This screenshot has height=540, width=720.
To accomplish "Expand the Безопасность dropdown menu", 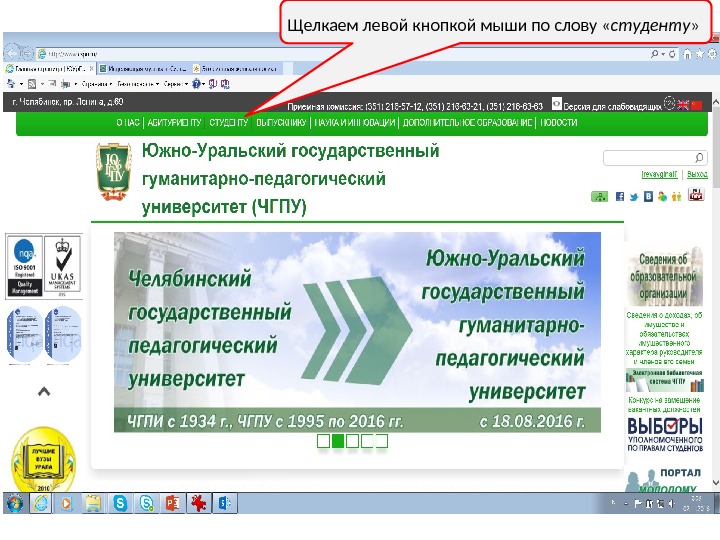I will (138, 84).
